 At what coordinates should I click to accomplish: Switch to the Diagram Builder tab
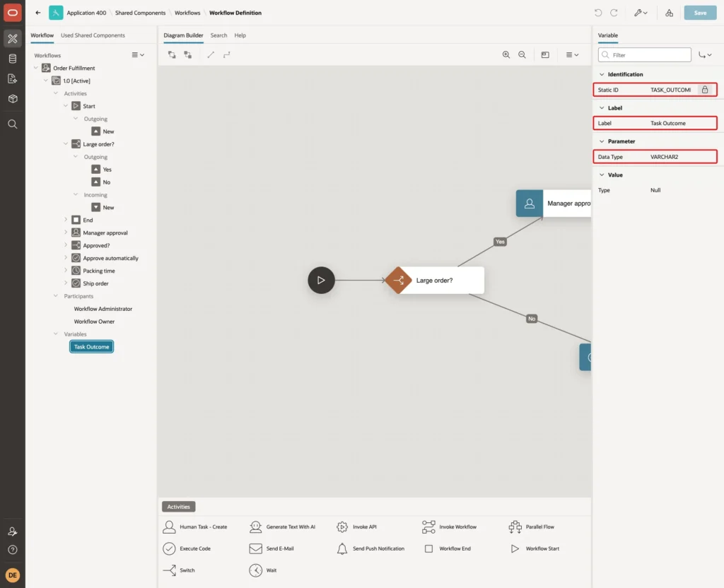pyautogui.click(x=183, y=35)
